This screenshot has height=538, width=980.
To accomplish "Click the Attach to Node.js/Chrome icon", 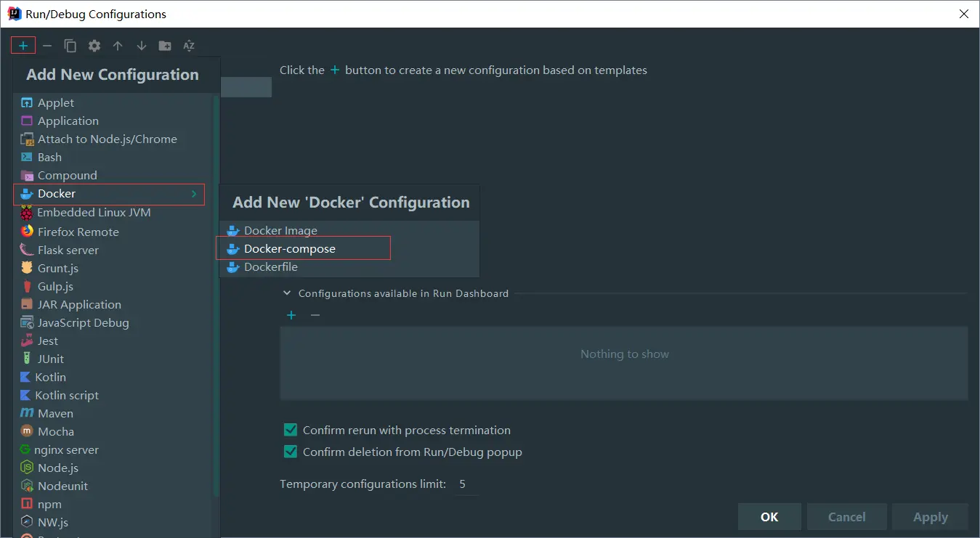I will tap(27, 139).
